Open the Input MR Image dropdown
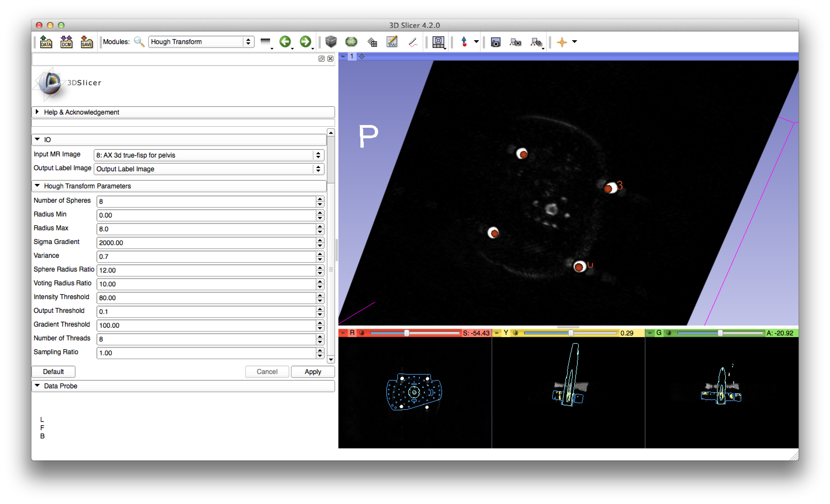This screenshot has height=504, width=830. (x=209, y=155)
